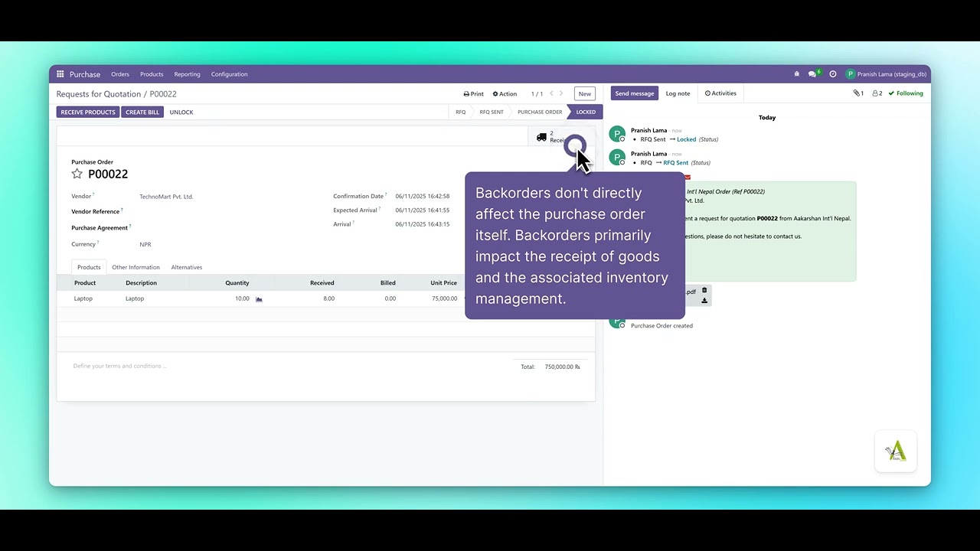Screen dimensions: 980x551
Task: Click the paperclip attachments counter
Action: click(858, 93)
